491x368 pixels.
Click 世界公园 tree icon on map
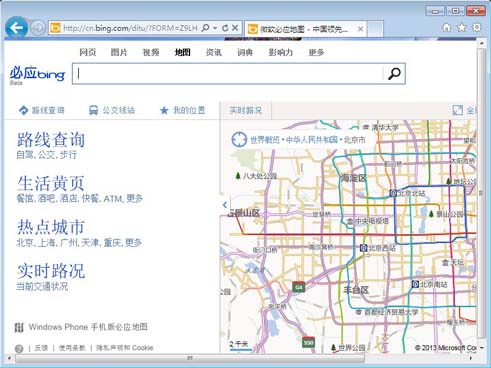333,348
